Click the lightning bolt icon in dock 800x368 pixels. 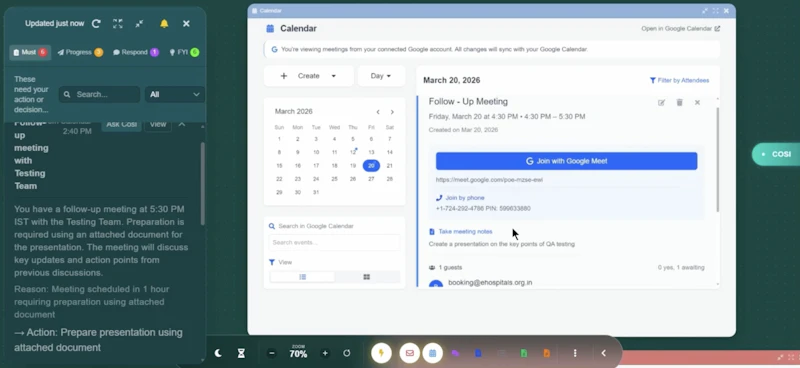tap(381, 353)
